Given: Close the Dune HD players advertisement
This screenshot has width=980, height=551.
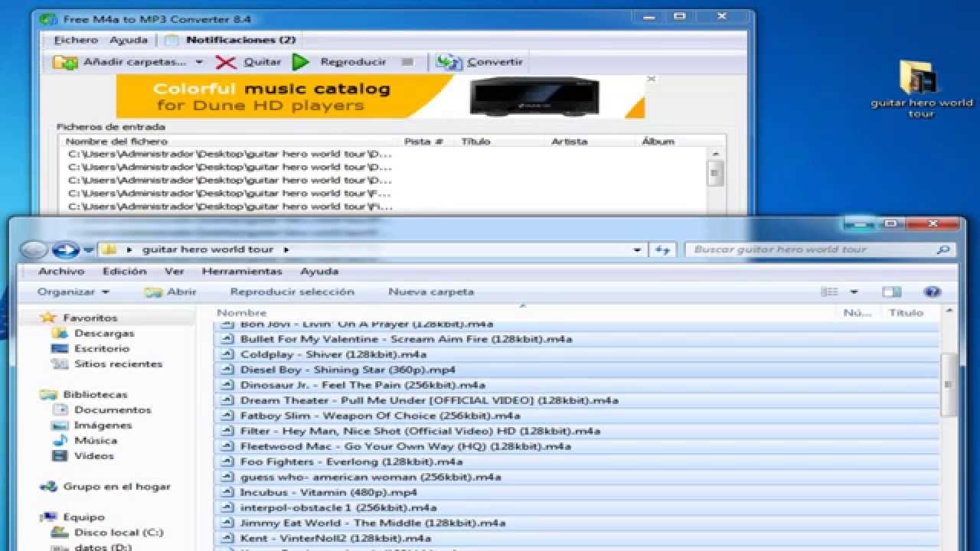Looking at the screenshot, I should (x=652, y=78).
